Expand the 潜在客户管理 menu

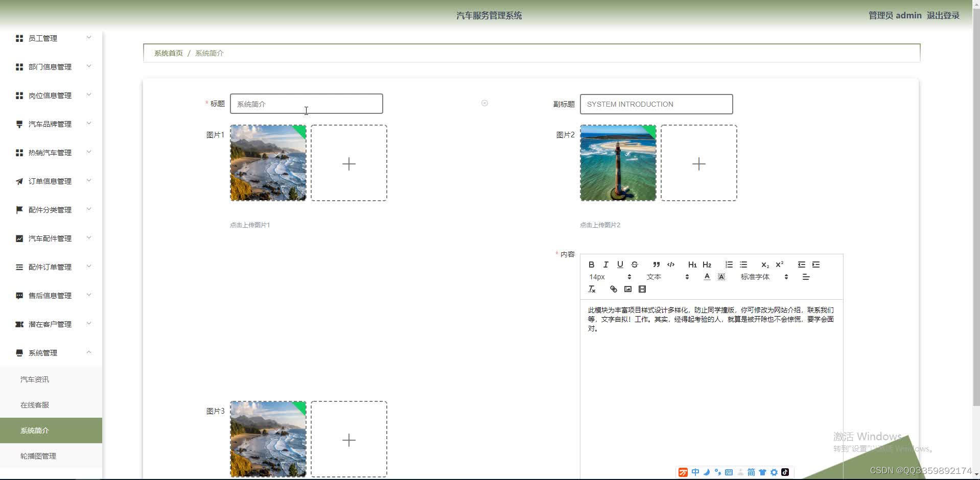51,324
